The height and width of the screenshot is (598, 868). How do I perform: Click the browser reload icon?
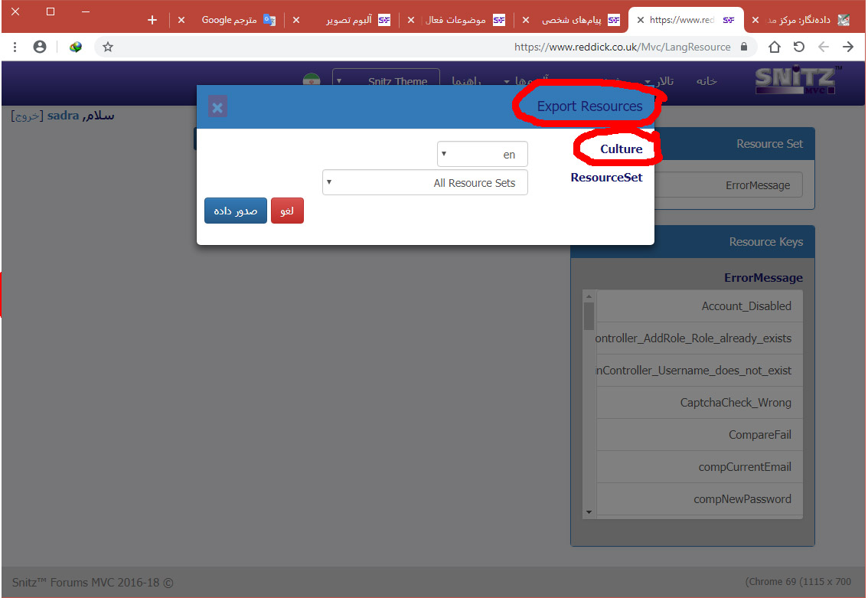coord(798,47)
